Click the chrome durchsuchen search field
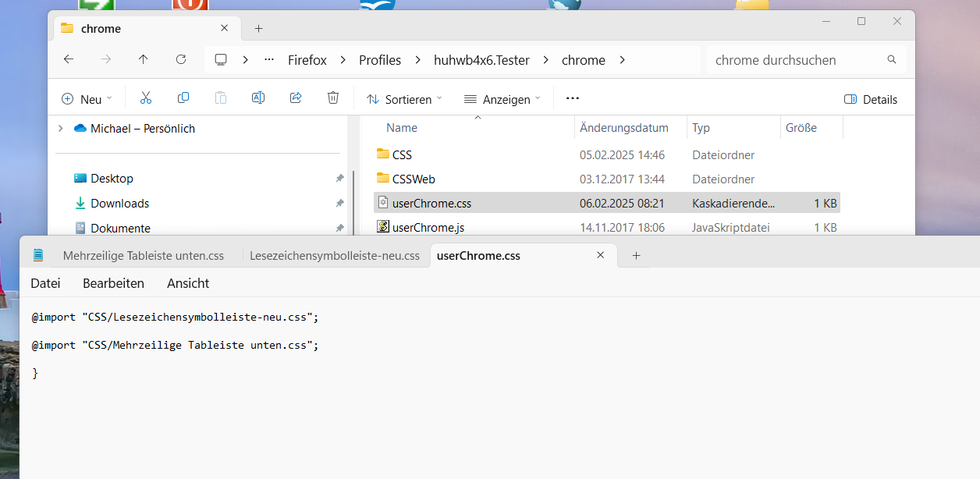Screen dimensions: 980x479 tap(796, 60)
